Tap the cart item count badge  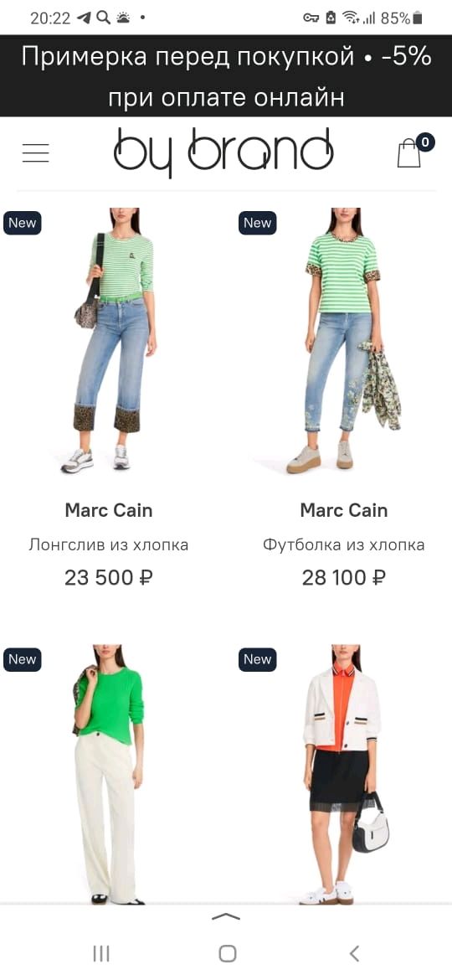[x=425, y=142]
